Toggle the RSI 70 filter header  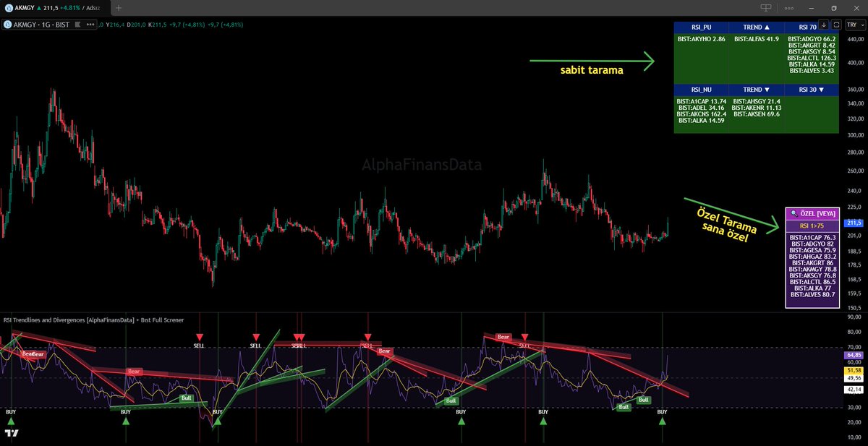(x=807, y=27)
